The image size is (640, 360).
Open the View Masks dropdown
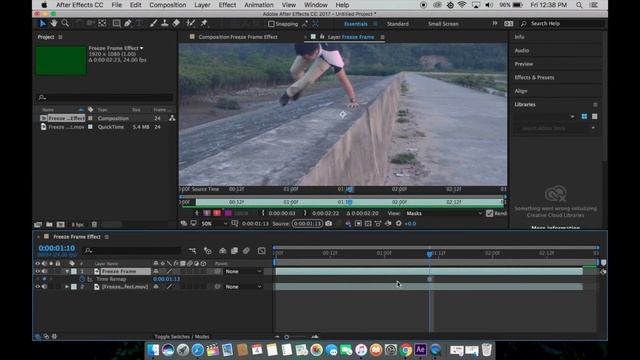pyautogui.click(x=444, y=213)
